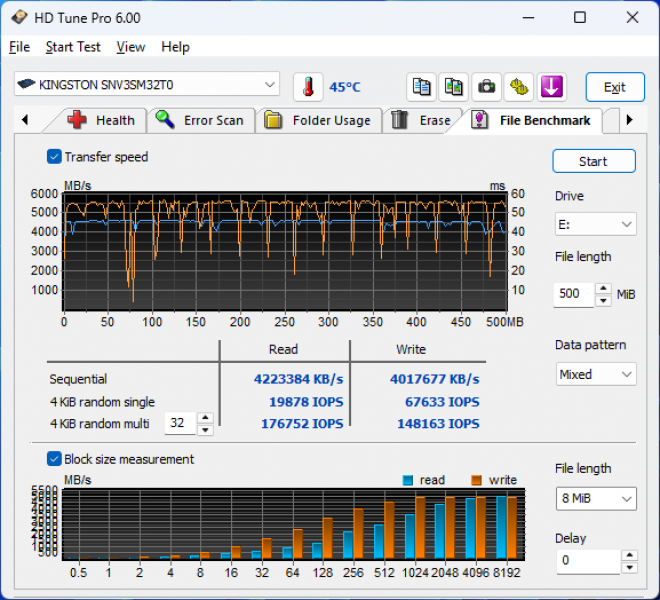Open the KINGSTON drive selection dropdown
The width and height of the screenshot is (660, 600).
pos(146,85)
